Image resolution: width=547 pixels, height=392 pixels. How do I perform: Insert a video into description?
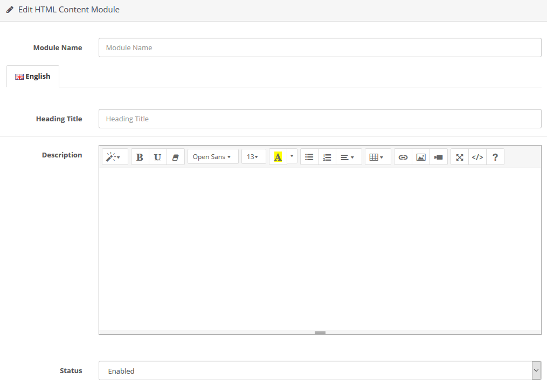pos(439,157)
